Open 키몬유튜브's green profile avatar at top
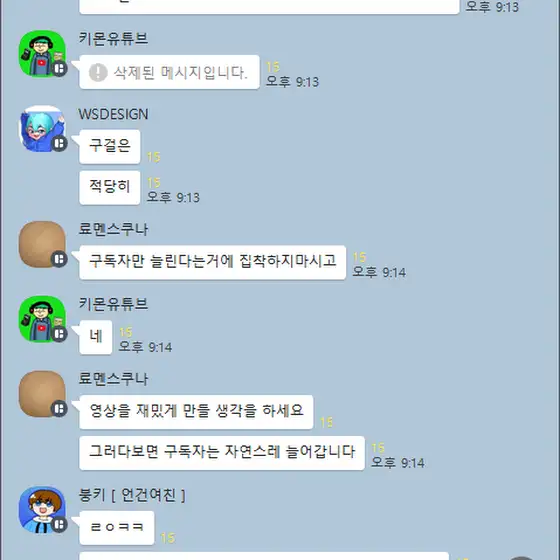This screenshot has height=560, width=560. click(x=42, y=53)
